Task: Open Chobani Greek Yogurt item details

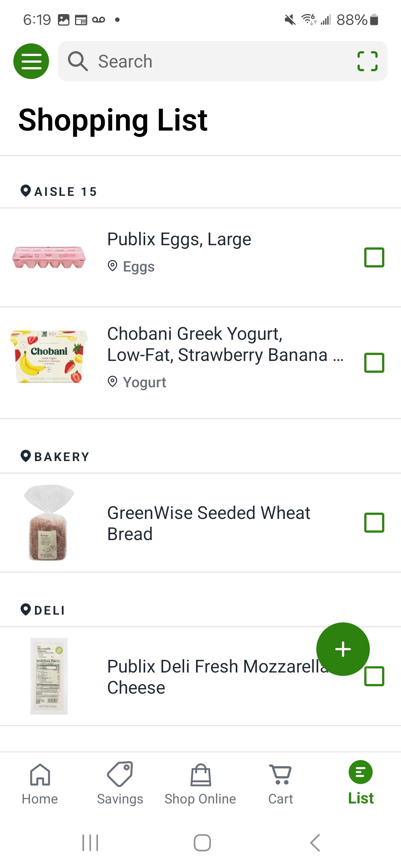Action: coord(225,344)
